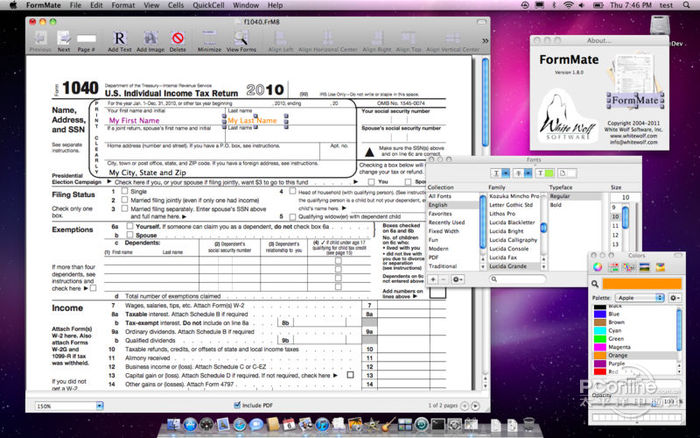The width and height of the screenshot is (700, 438).
Task: Open the Window menu
Action: [x=246, y=5]
